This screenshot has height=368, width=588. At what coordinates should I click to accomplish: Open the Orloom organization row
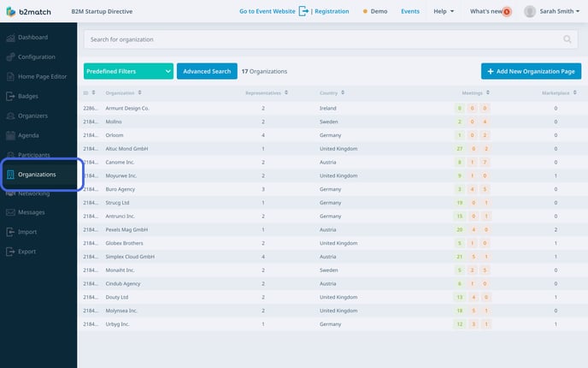332,135
